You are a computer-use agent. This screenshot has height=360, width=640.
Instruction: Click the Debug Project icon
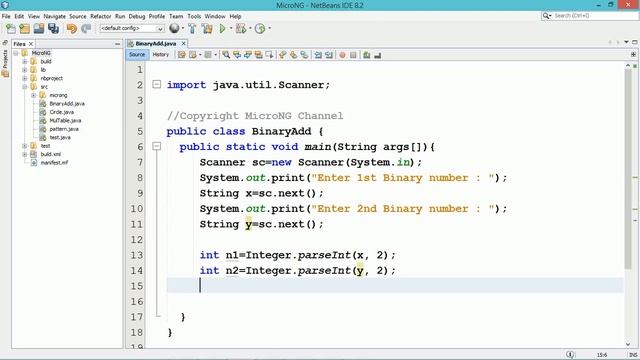point(241,28)
